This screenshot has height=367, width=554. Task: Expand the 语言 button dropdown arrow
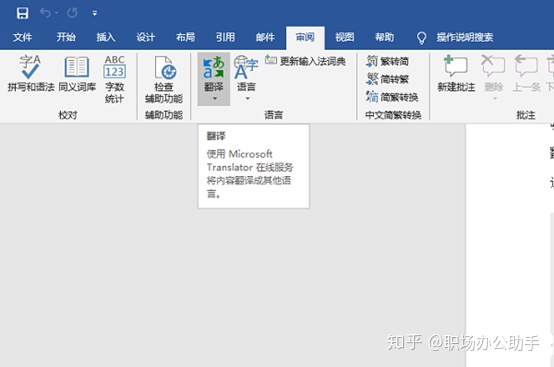click(x=247, y=99)
